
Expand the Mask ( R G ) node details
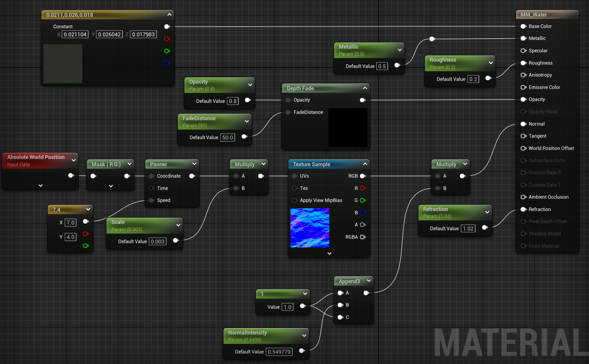(x=110, y=186)
